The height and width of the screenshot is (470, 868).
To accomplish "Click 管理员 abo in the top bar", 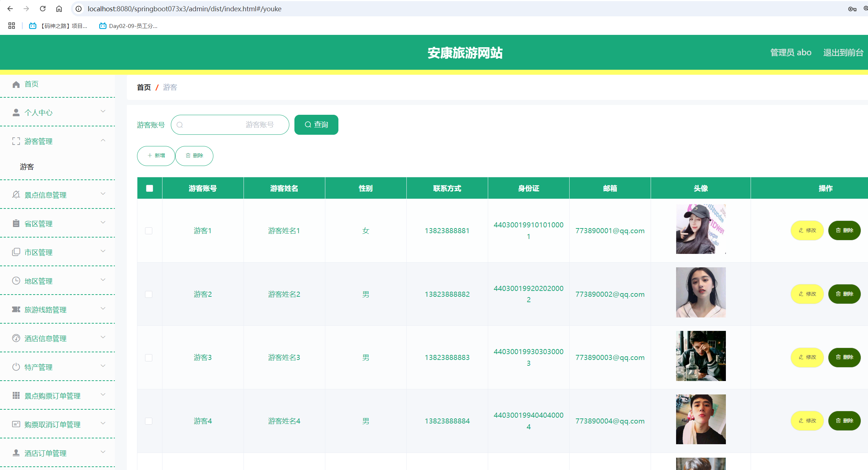I will [x=790, y=52].
